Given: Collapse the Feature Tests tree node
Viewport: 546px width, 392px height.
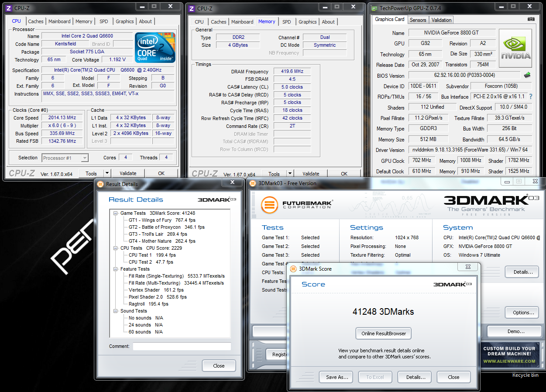Looking at the screenshot, I should [x=116, y=269].
